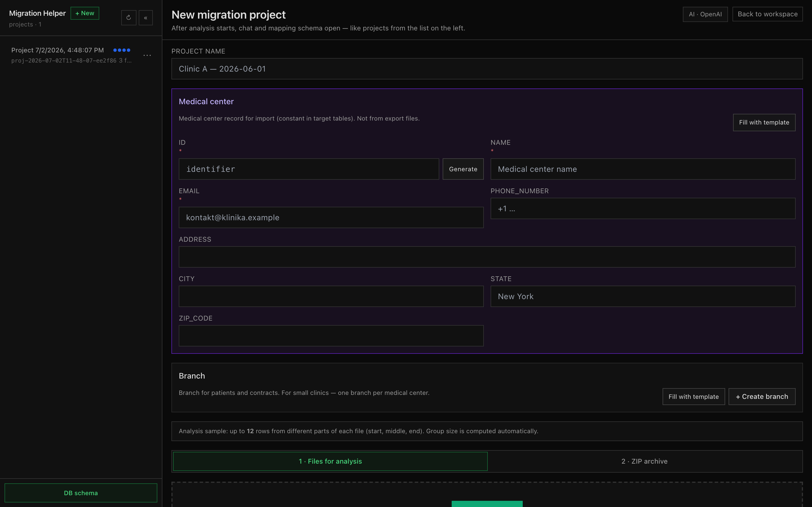Click the blue status dots on project
The width and height of the screenshot is (812, 507).
coord(122,50)
